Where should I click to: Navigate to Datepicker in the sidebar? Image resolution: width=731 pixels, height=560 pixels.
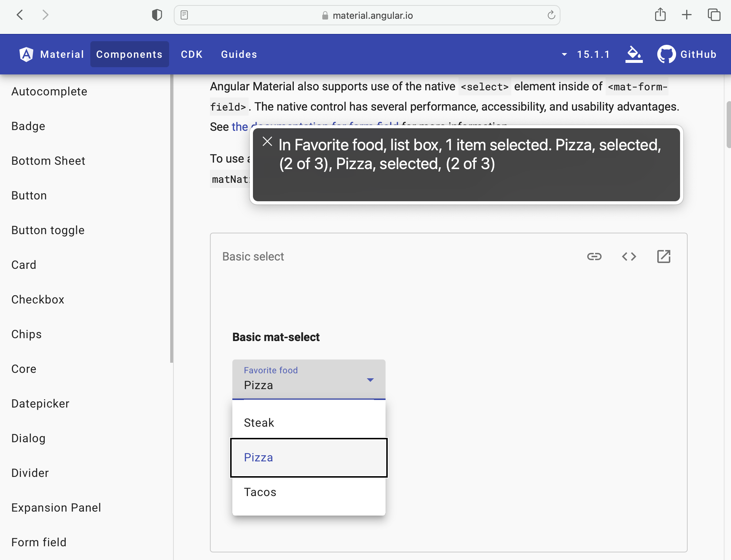(x=40, y=404)
